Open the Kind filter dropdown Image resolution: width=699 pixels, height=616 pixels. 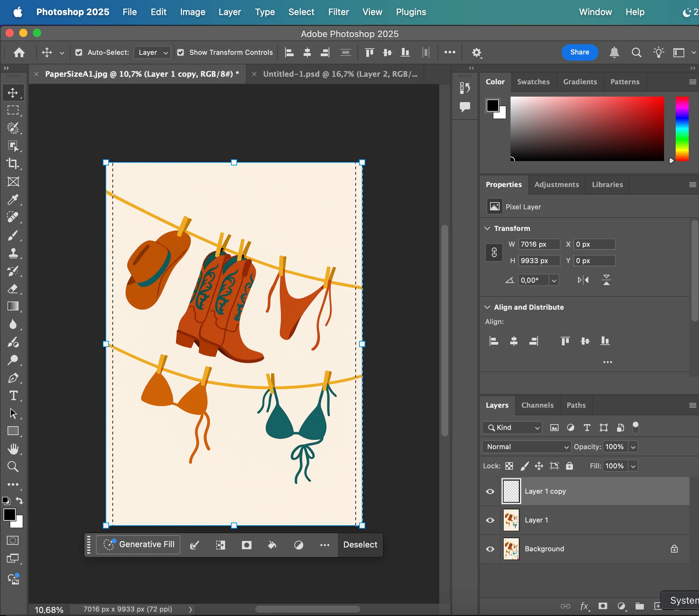(512, 428)
